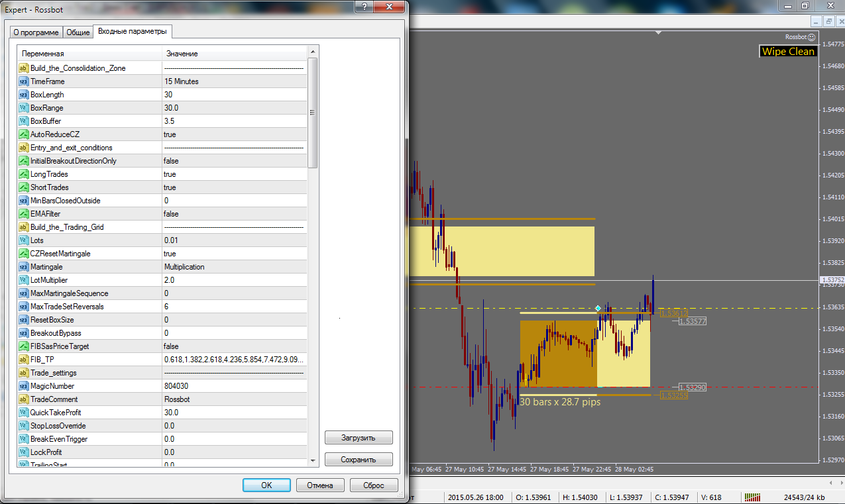This screenshot has width=845, height=504.
Task: Click the 'Значение' column header
Action: pos(235,54)
